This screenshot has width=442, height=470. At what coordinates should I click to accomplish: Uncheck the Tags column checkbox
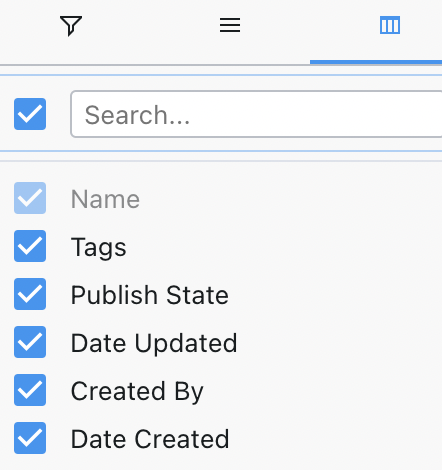tap(30, 246)
